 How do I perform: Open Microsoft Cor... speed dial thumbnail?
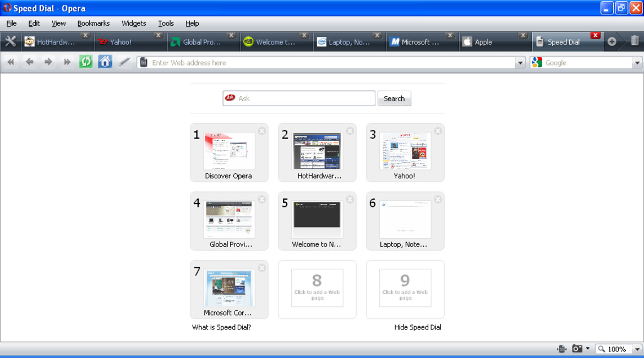click(229, 288)
